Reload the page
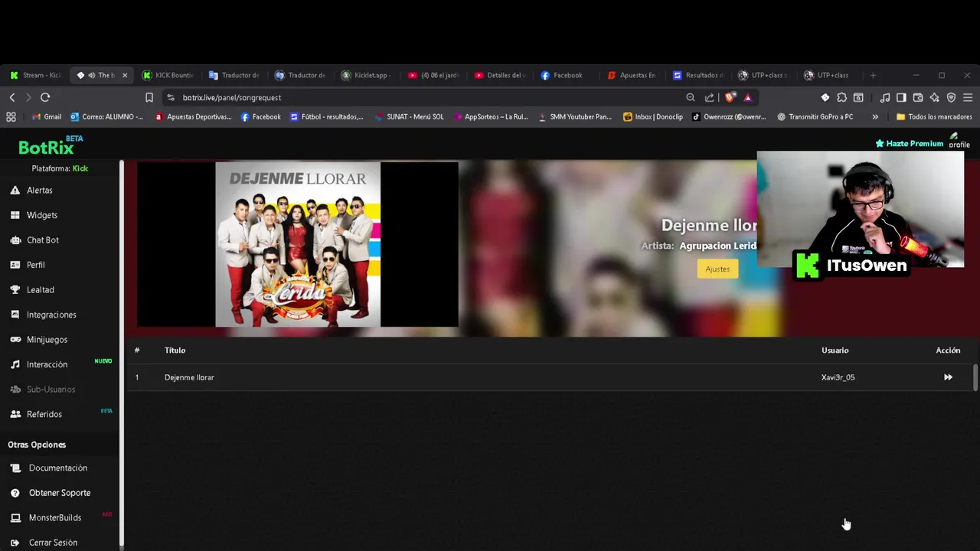Screen dimensions: 980x551 click(45, 97)
